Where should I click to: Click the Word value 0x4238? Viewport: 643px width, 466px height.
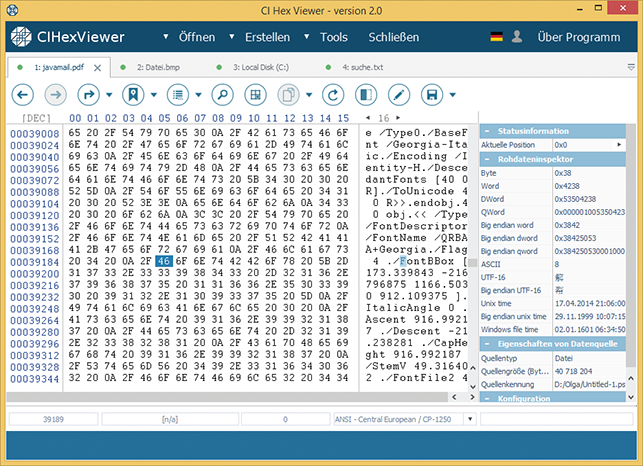coord(567,186)
